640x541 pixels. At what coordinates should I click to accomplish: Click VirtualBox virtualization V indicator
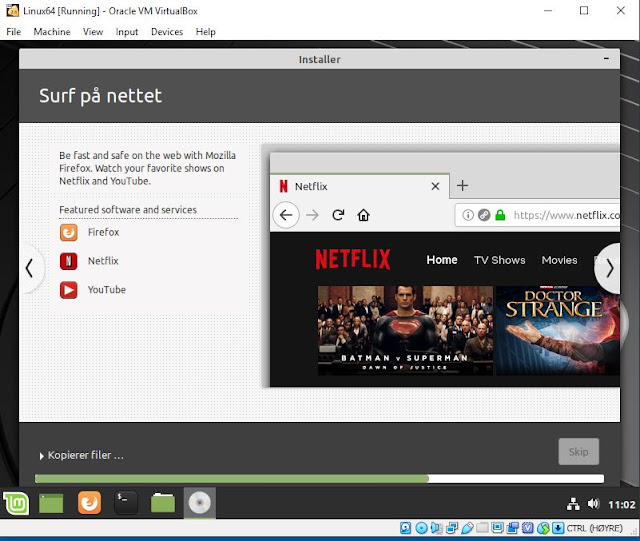[x=527, y=528]
